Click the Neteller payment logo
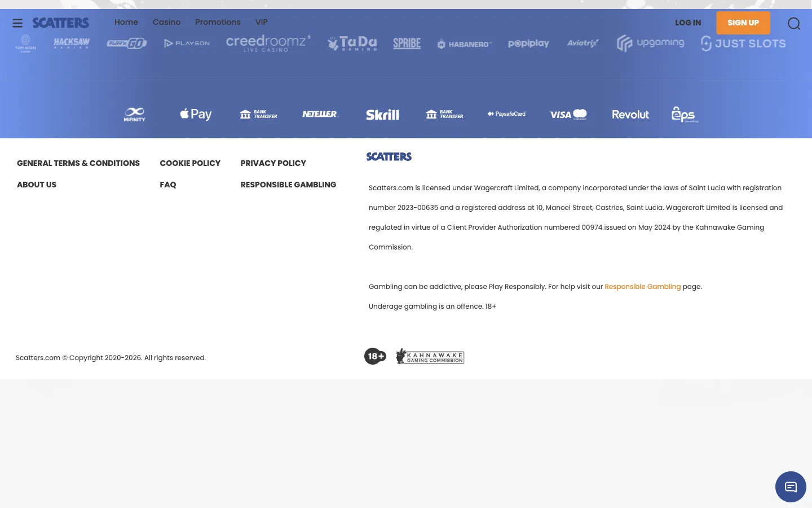The height and width of the screenshot is (508, 812). click(320, 114)
